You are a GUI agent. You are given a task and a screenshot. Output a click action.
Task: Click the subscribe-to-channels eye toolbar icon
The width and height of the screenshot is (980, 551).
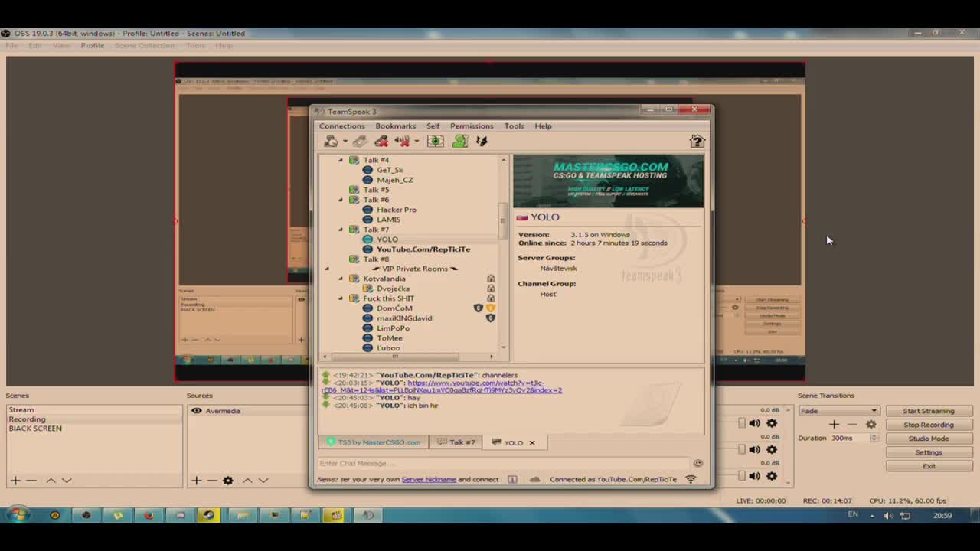(435, 141)
